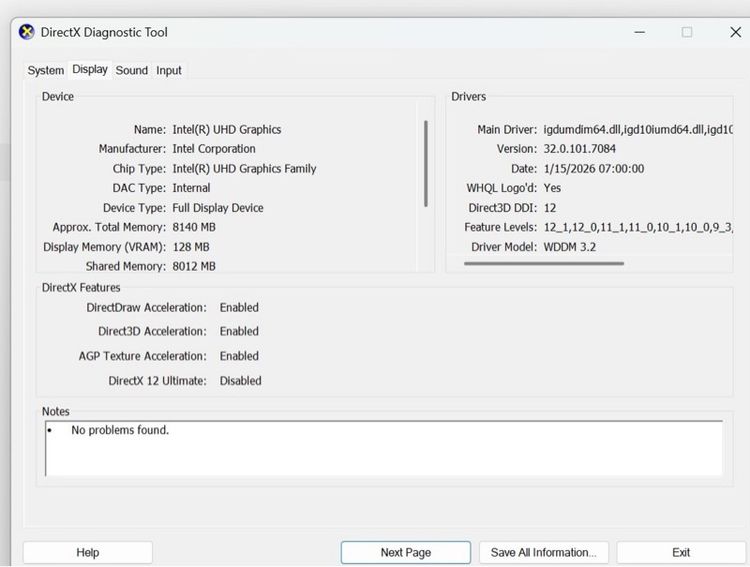The image size is (750, 567).
Task: Click the Help button
Action: click(88, 553)
